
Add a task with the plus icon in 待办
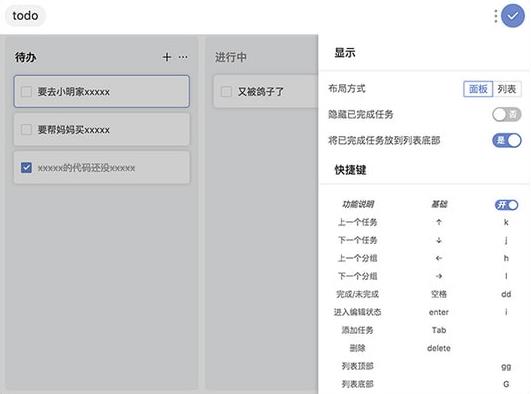pos(166,57)
